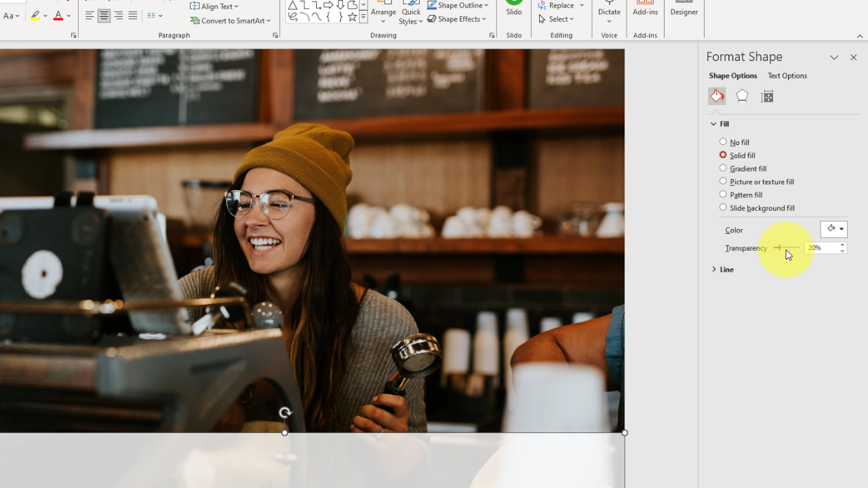Select Pattern fill option
This screenshot has width=868, height=488.
(741, 195)
